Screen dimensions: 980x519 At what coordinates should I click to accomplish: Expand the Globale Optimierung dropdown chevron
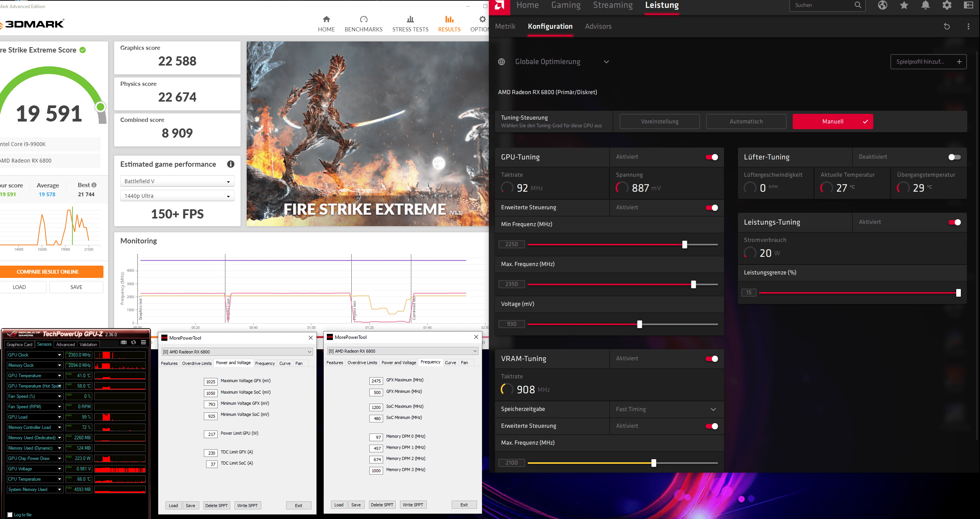[606, 62]
